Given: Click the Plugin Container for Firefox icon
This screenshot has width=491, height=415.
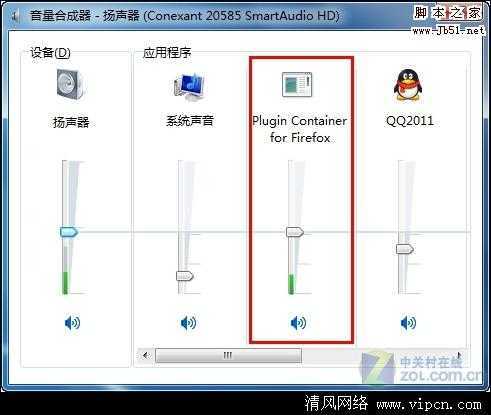Looking at the screenshot, I should point(297,84).
